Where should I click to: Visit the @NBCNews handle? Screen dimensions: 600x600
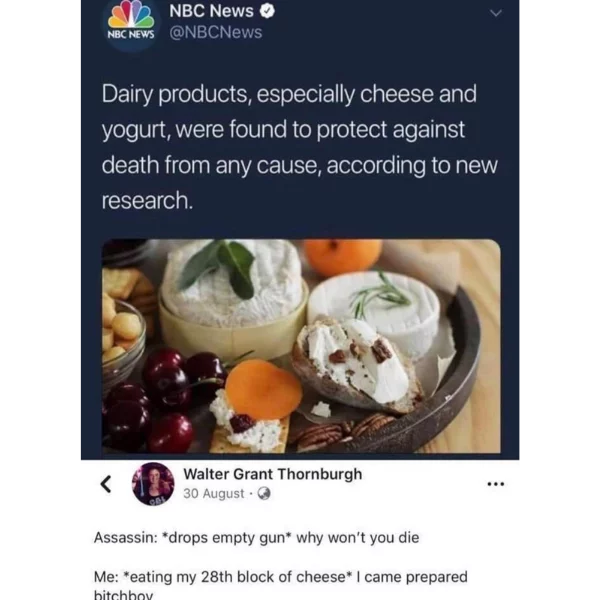coord(216,33)
